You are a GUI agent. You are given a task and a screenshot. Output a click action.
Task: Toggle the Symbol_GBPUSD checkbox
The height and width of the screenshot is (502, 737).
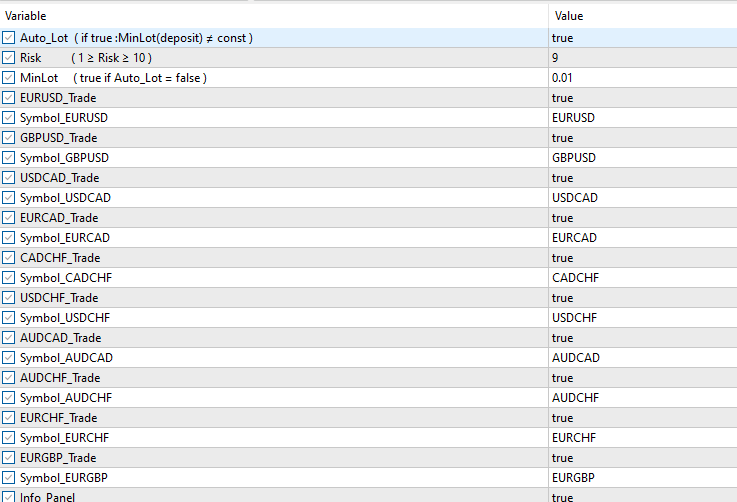pyautogui.click(x=9, y=158)
